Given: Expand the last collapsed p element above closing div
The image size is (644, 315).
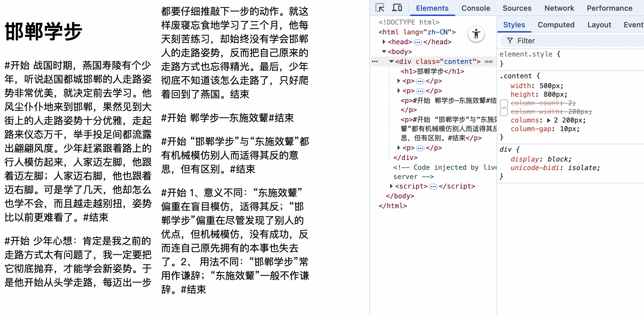Looking at the screenshot, I should (x=399, y=148).
